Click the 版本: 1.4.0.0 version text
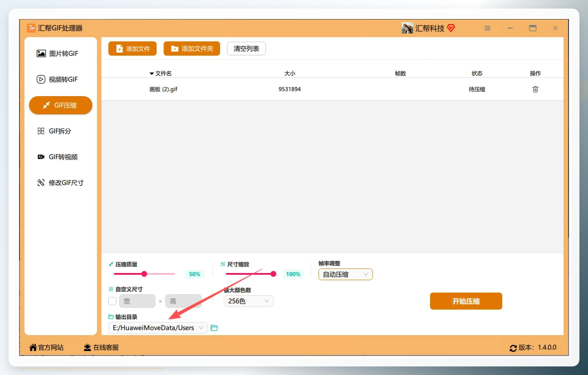This screenshot has width=588, height=375. 537,348
